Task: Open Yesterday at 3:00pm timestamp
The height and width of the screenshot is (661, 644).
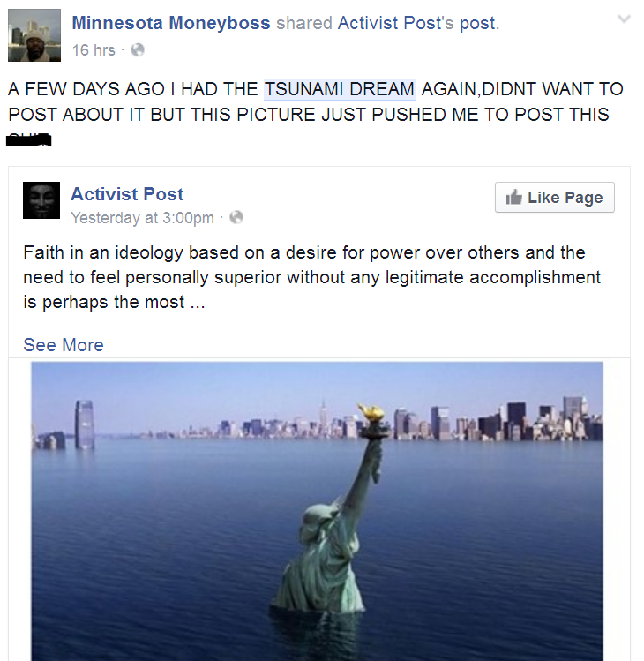Action: coord(142,217)
